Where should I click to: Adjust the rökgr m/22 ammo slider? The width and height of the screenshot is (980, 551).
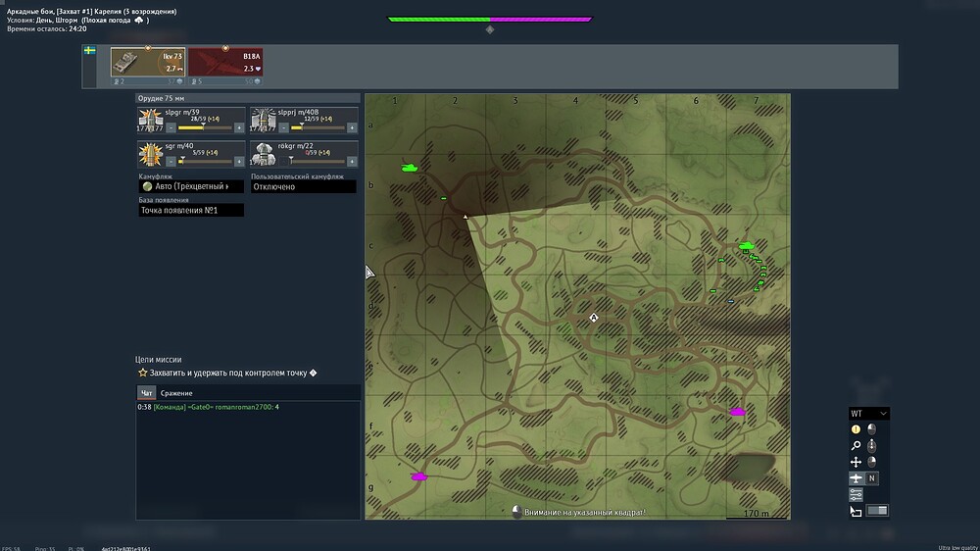[x=318, y=162]
